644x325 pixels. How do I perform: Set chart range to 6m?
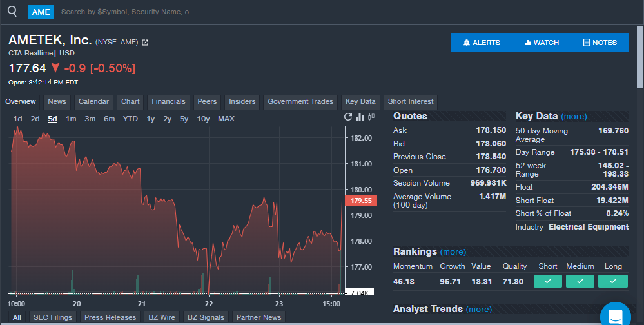click(109, 119)
